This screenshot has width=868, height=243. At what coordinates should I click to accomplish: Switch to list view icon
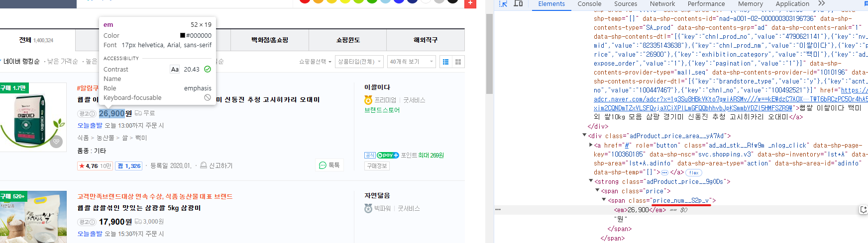point(445,62)
